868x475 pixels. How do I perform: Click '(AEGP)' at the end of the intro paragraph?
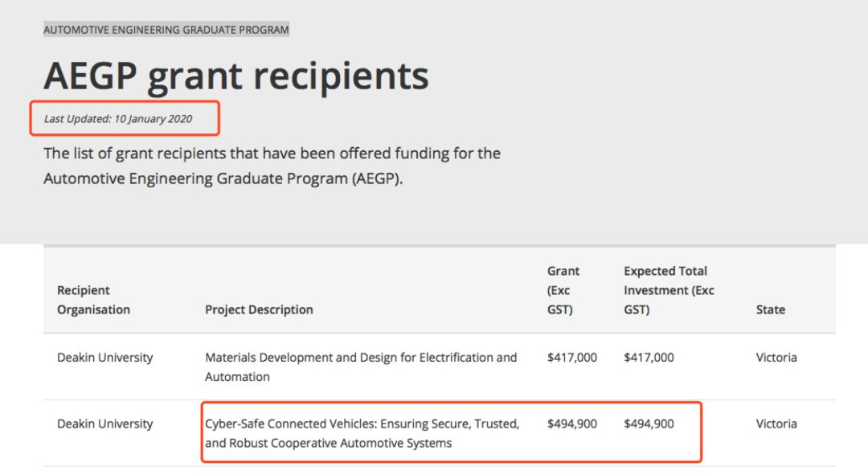(x=375, y=178)
